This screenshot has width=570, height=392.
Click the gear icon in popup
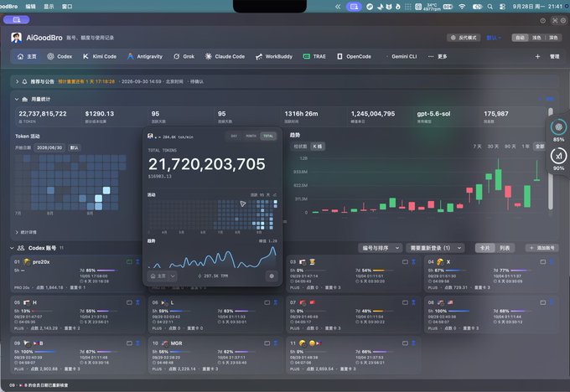coord(272,276)
